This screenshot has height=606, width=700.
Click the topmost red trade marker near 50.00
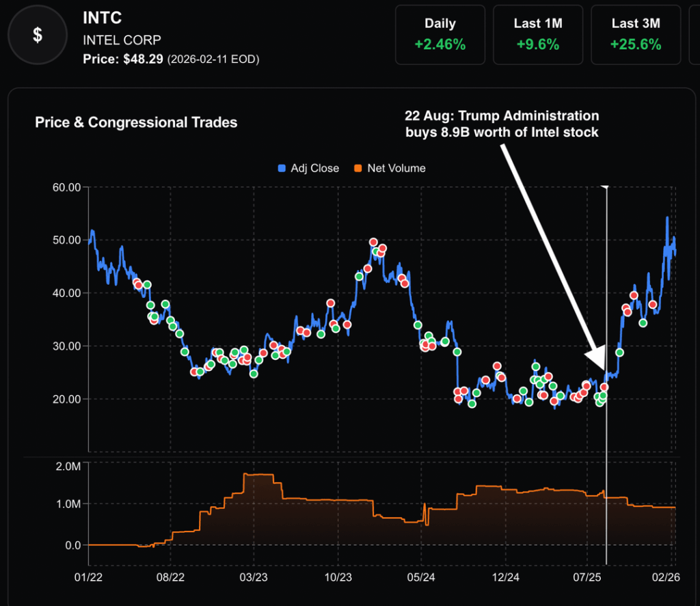(x=373, y=243)
